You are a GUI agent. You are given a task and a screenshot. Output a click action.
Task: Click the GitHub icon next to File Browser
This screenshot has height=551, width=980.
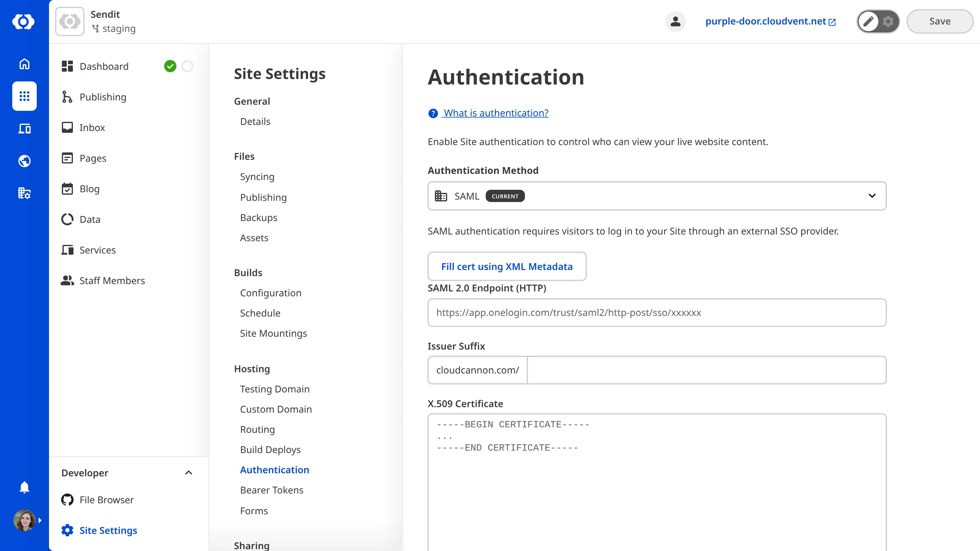click(67, 500)
